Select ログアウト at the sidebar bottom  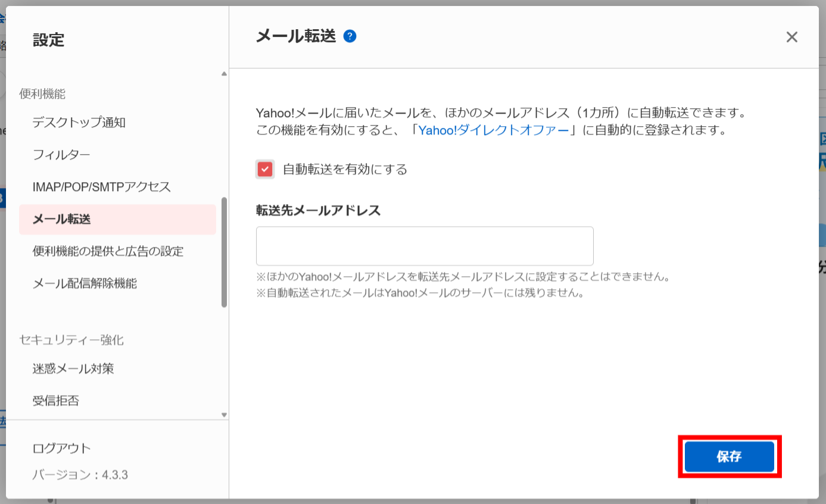61,447
